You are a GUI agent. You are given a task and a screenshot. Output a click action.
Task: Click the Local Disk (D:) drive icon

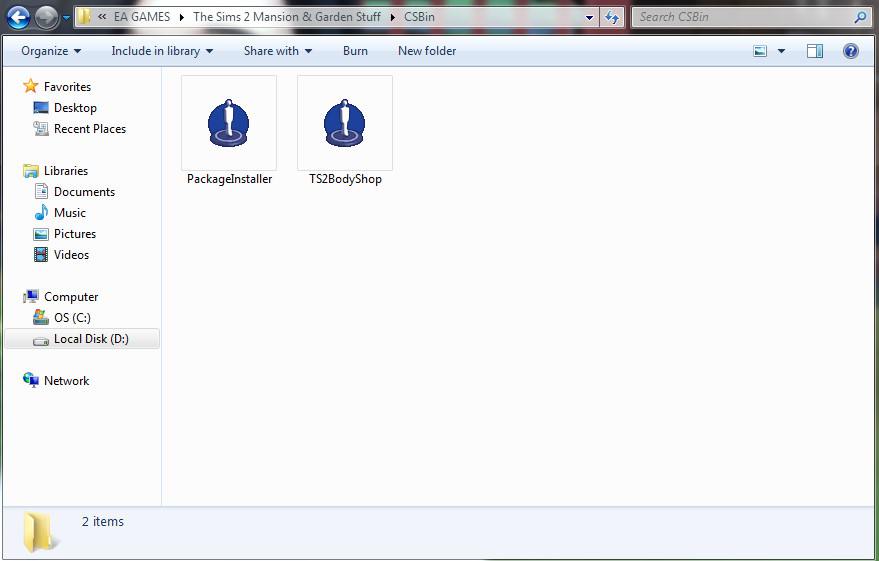coord(41,341)
